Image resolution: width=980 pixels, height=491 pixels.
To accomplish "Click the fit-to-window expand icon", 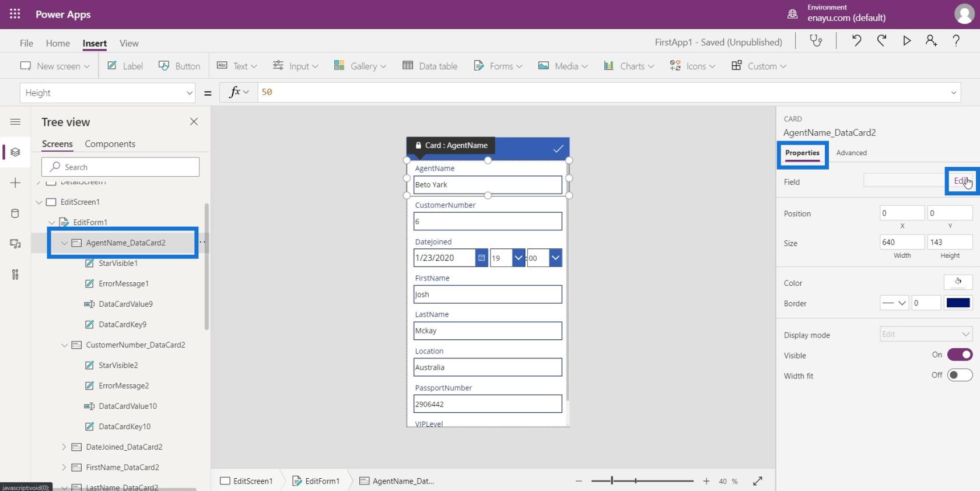I will 758,481.
